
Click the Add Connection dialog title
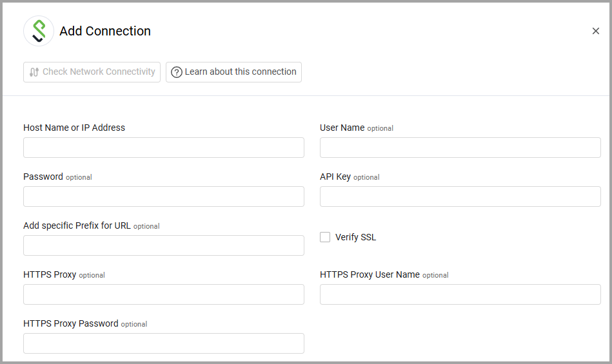(x=105, y=31)
